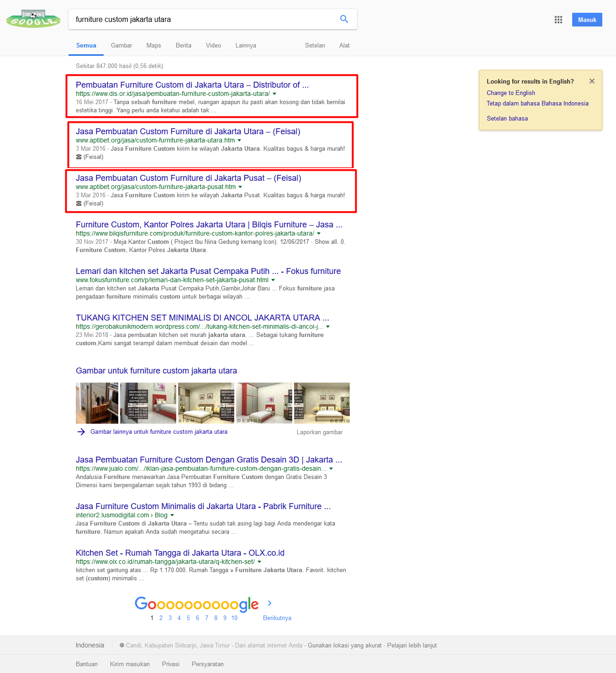Click the blue search magnifier icon
The width and height of the screenshot is (616, 673).
tap(344, 19)
